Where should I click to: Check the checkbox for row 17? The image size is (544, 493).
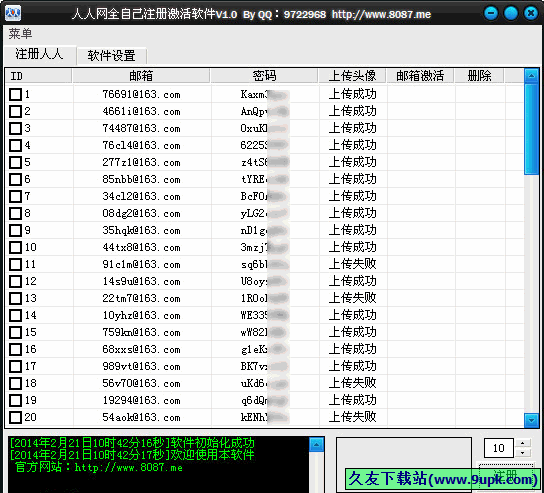pos(15,366)
